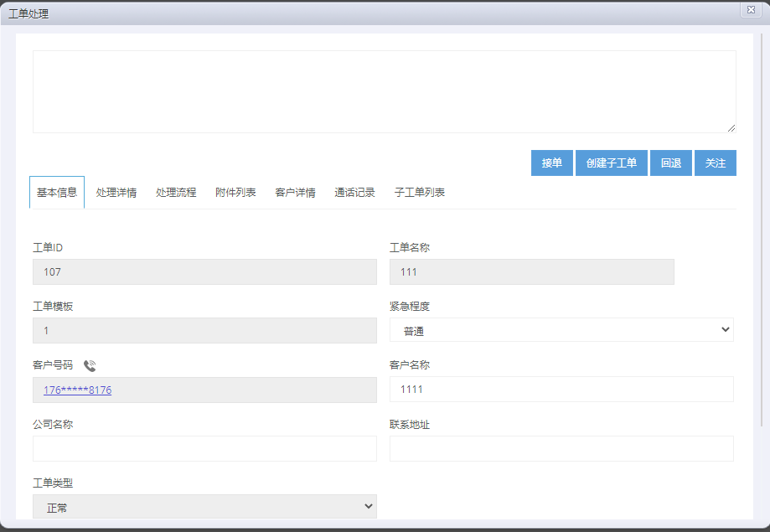Click the 客户名称 field containing 1111
This screenshot has width=770, height=532.
(561, 390)
